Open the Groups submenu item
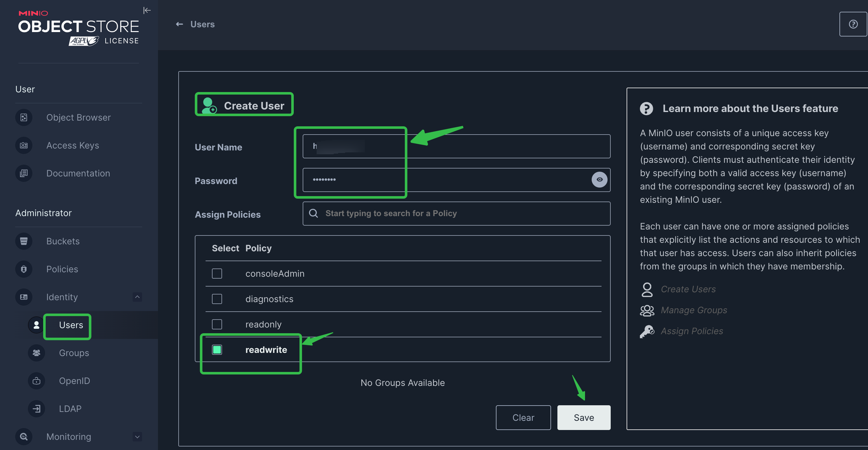The image size is (868, 450). pos(74,353)
